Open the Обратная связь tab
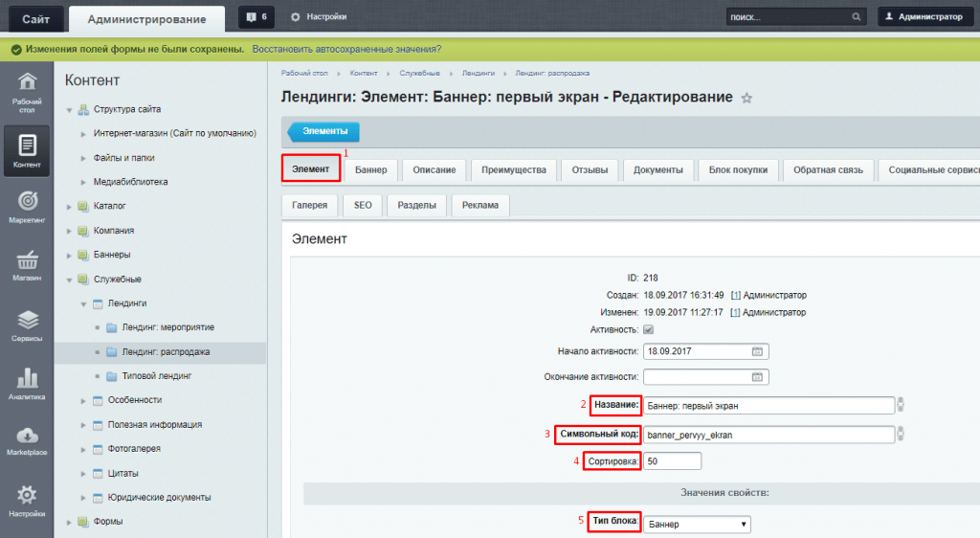 [x=828, y=170]
